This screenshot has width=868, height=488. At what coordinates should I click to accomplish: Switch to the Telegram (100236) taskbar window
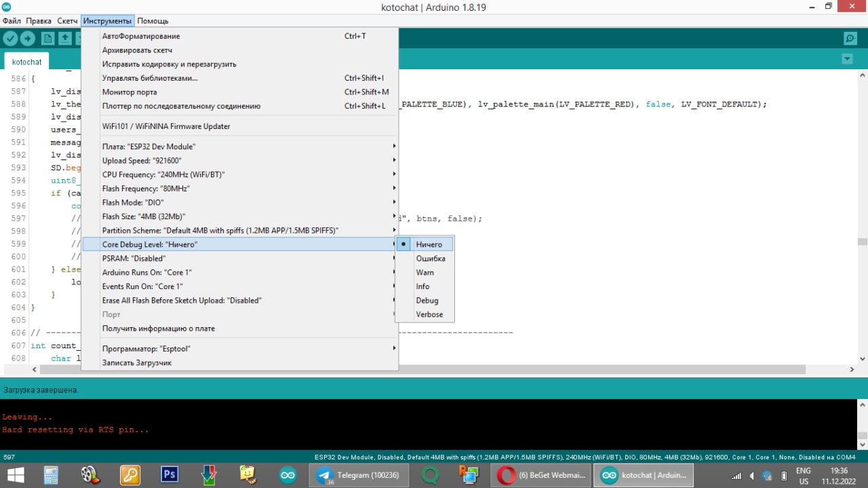point(359,474)
